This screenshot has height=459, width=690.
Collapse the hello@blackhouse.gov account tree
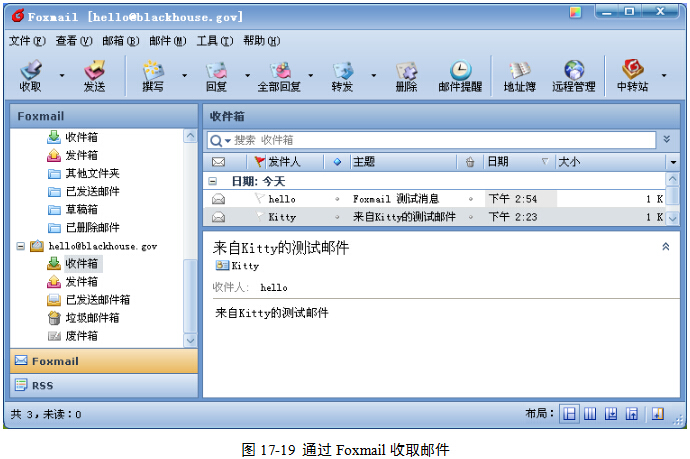coord(20,246)
